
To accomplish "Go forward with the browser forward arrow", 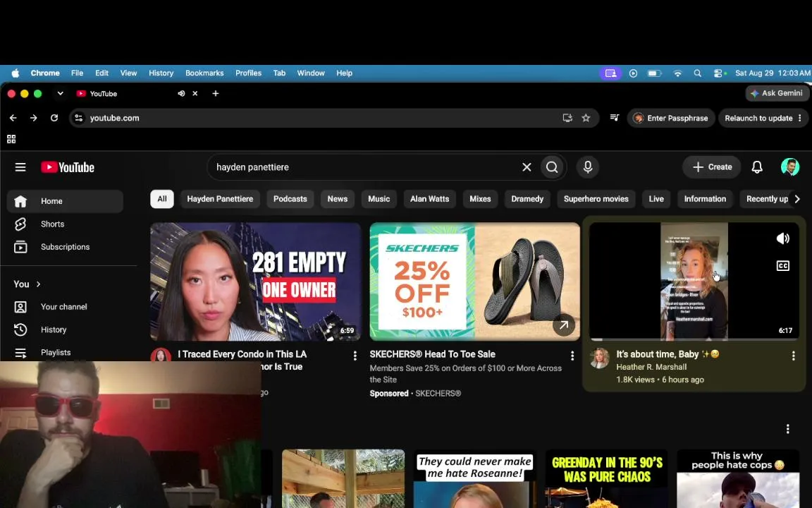I will point(34,119).
